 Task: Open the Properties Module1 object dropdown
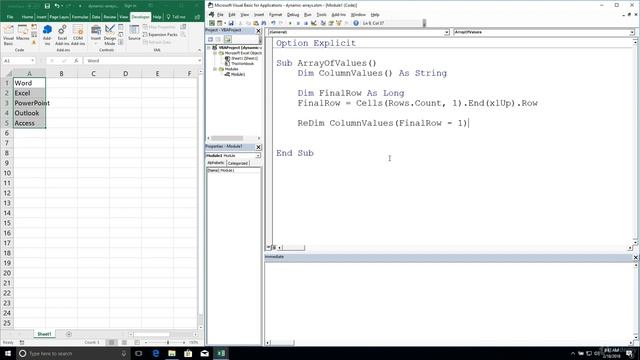tap(258, 156)
